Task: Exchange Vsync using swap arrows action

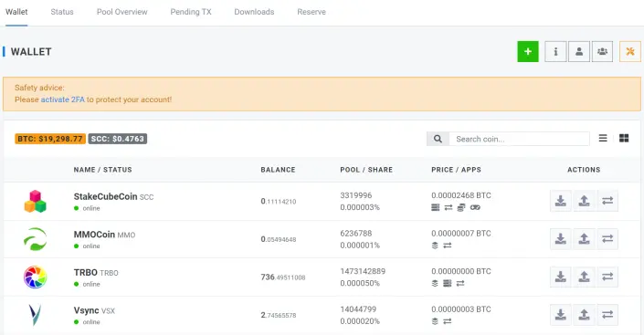Action: click(x=607, y=315)
